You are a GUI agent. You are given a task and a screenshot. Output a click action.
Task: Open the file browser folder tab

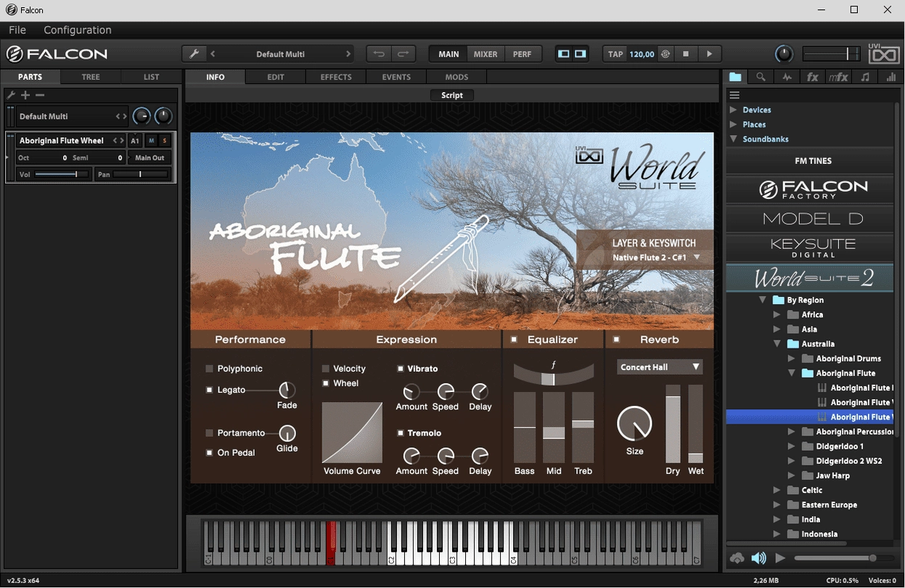coord(735,77)
